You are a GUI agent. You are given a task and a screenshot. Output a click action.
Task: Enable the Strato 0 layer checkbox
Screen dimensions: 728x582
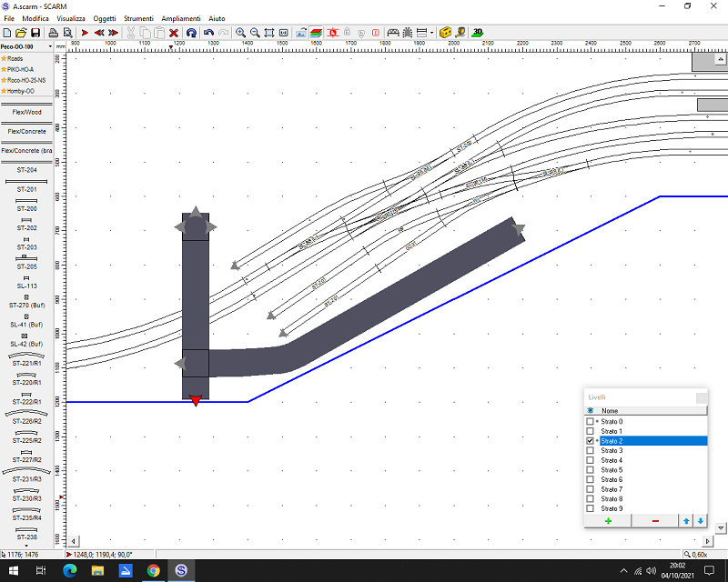click(590, 421)
